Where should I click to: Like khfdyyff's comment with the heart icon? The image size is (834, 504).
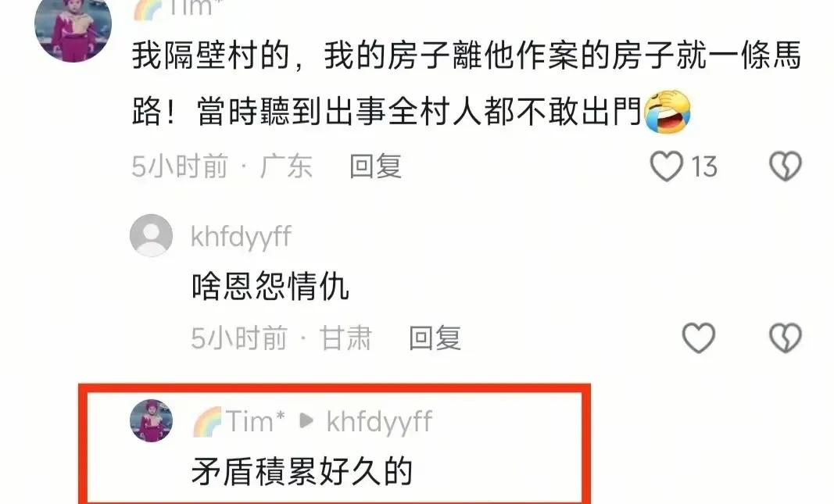click(x=698, y=338)
